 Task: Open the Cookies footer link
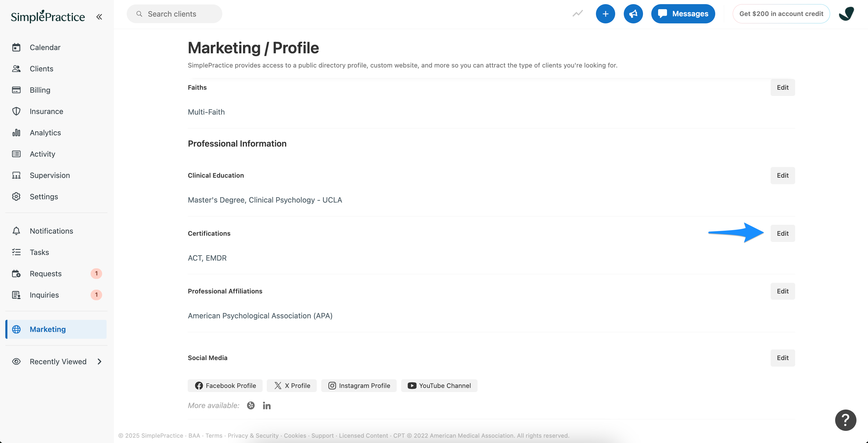(295, 436)
